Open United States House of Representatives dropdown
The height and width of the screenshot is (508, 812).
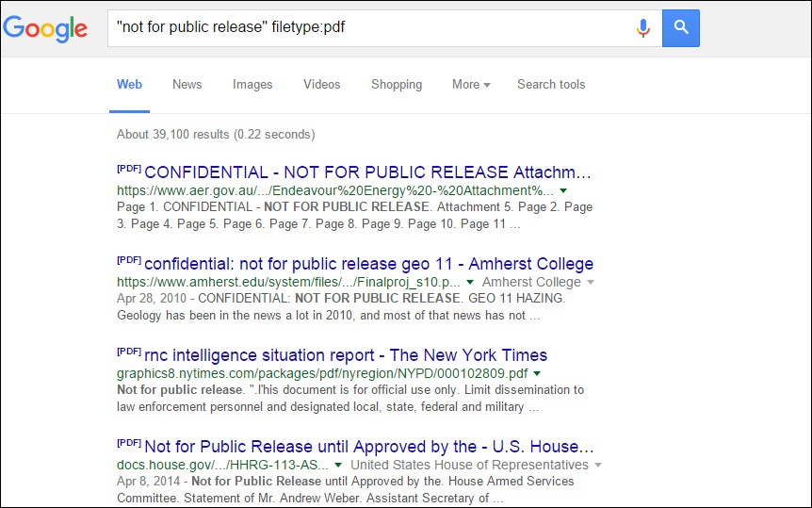(597, 465)
